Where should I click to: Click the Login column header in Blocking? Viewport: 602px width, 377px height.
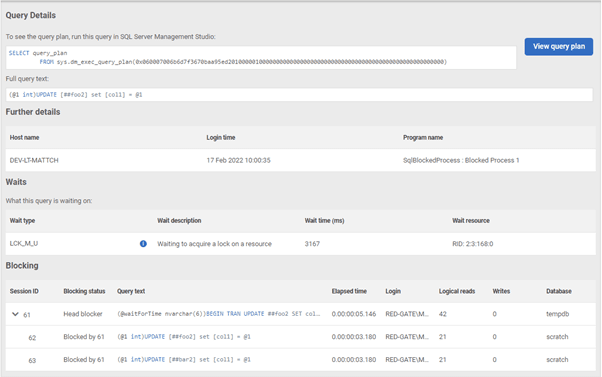393,291
